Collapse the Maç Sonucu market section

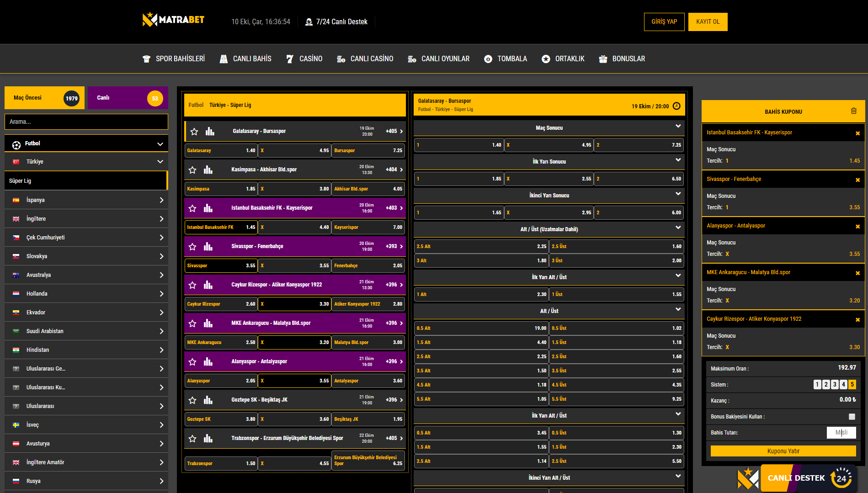coord(678,127)
